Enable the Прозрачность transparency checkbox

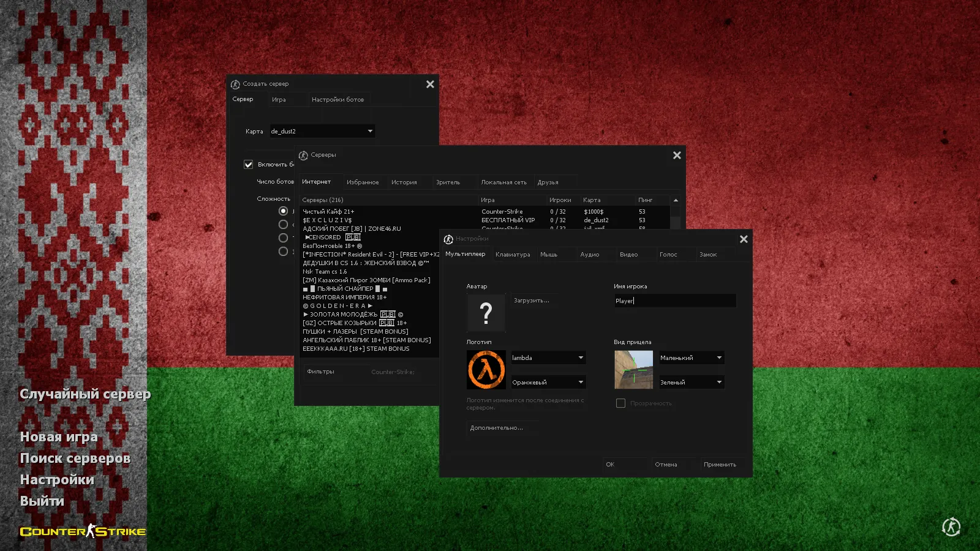coord(620,403)
